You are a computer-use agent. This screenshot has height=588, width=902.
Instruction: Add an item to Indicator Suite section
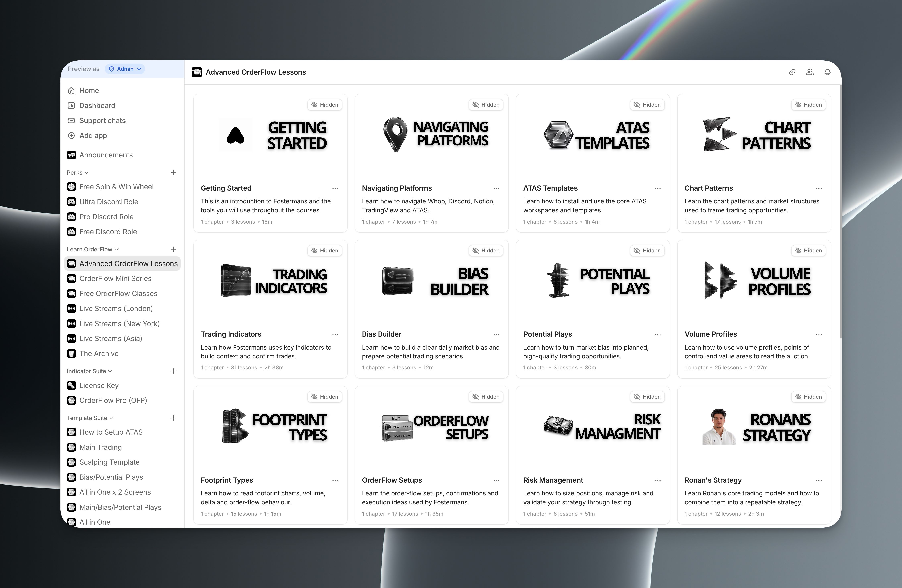tap(173, 371)
